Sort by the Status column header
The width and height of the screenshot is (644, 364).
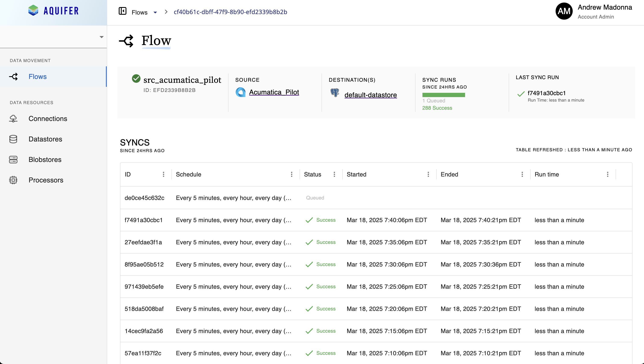[312, 174]
